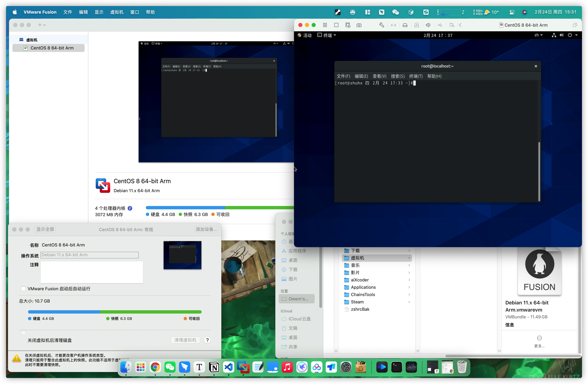Select CentOS 8 64-bit Arm in library sidebar
588x384 pixels.
48,48
